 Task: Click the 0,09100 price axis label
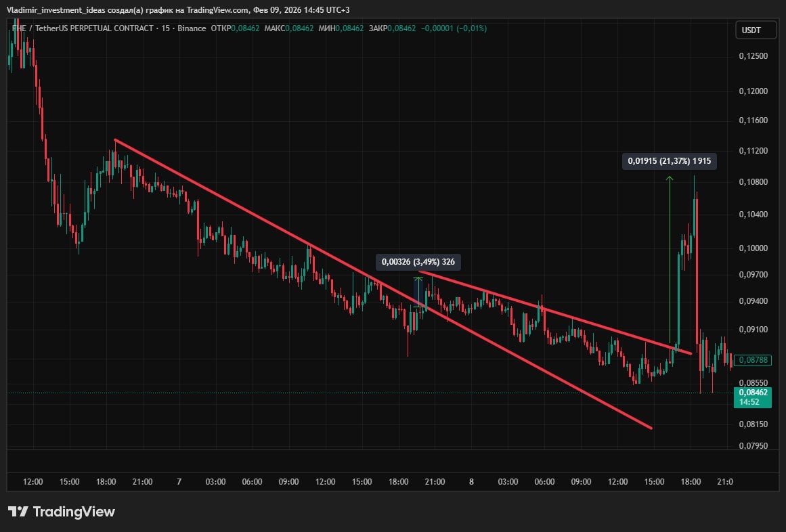[x=753, y=330]
